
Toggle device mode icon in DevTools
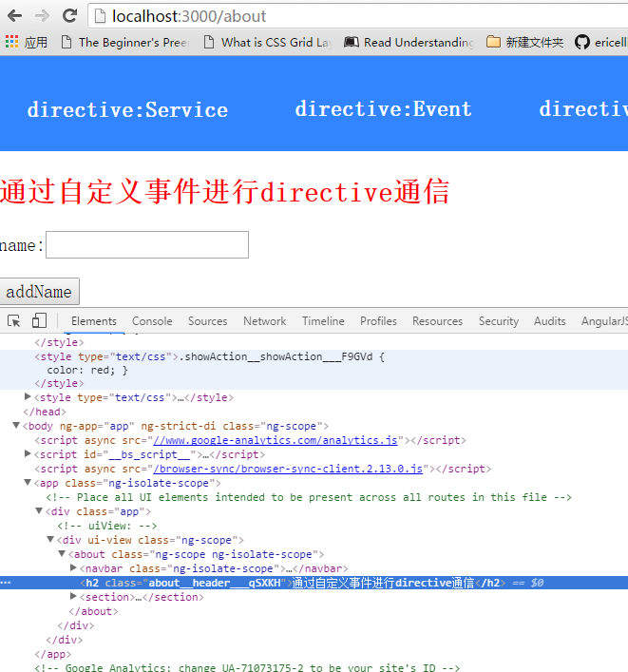(x=39, y=320)
